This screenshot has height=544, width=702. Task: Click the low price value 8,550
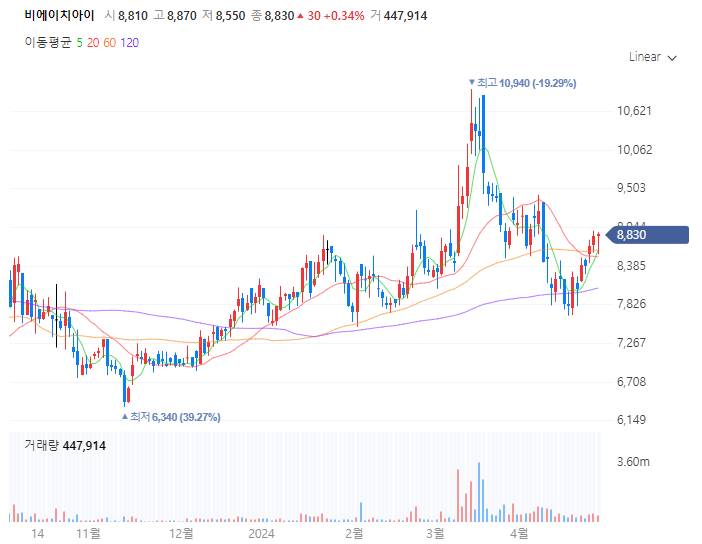(x=231, y=16)
